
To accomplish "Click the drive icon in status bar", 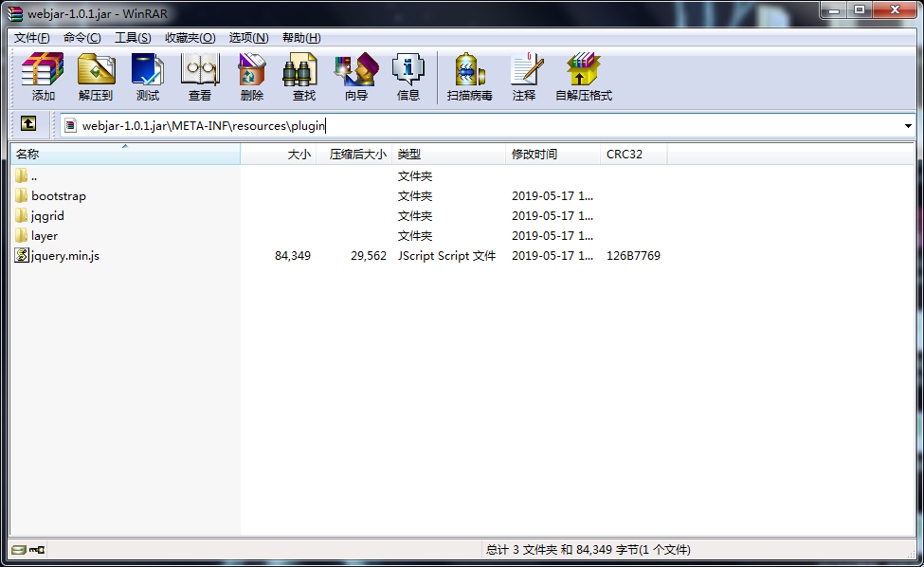I will (19, 549).
